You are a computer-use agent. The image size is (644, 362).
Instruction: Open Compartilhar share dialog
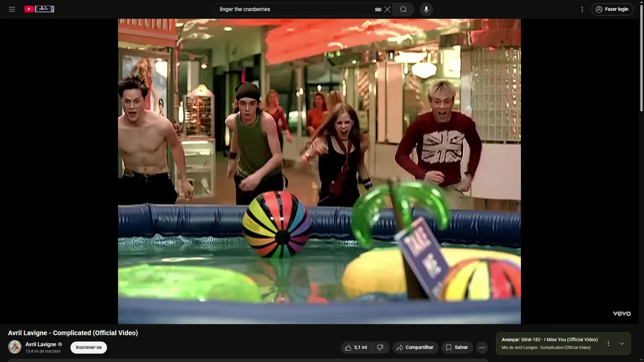[415, 347]
